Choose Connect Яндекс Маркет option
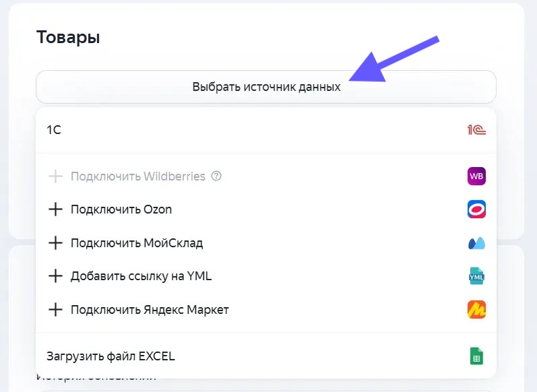Viewport: 537px width, 392px height. pos(266,310)
